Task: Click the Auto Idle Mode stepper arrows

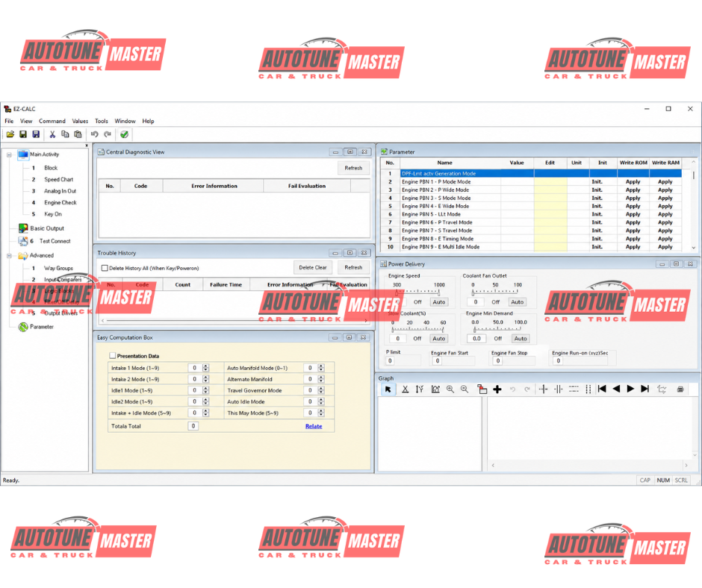Action: tap(321, 401)
